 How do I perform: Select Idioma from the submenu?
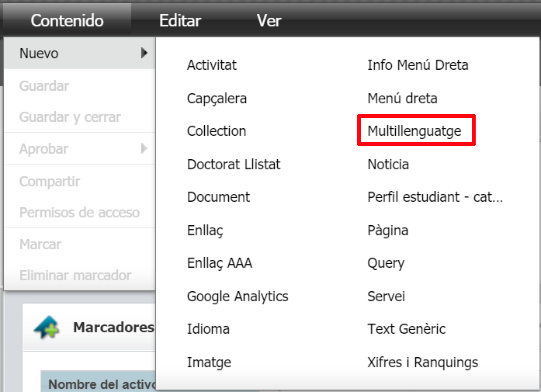coord(208,329)
